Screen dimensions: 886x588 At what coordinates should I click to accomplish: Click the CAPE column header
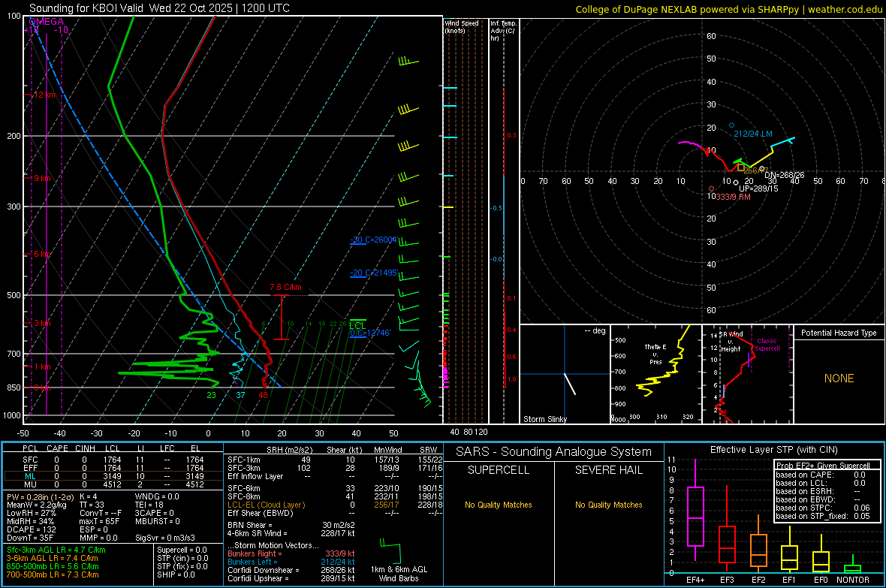57,448
